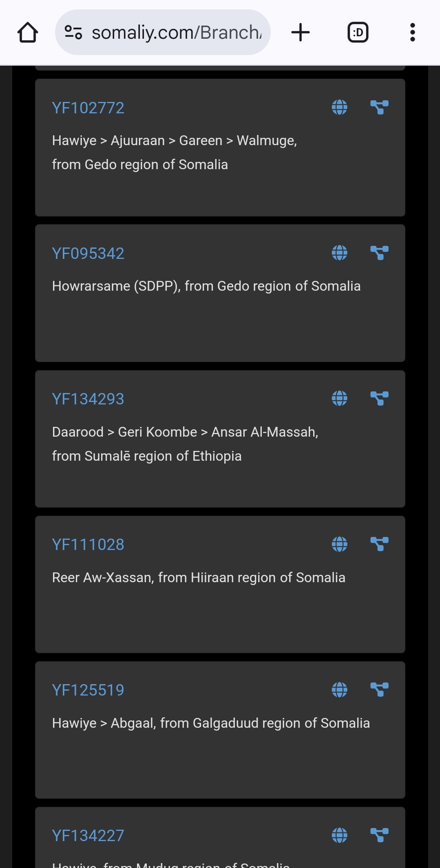Open globe icon for YF102772
Screen dimensions: 440x868
click(339, 108)
